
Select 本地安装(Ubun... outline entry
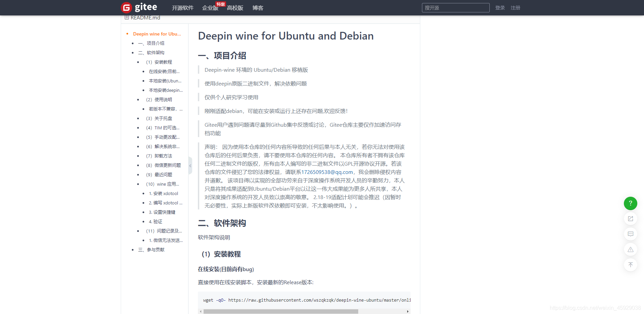click(x=165, y=81)
